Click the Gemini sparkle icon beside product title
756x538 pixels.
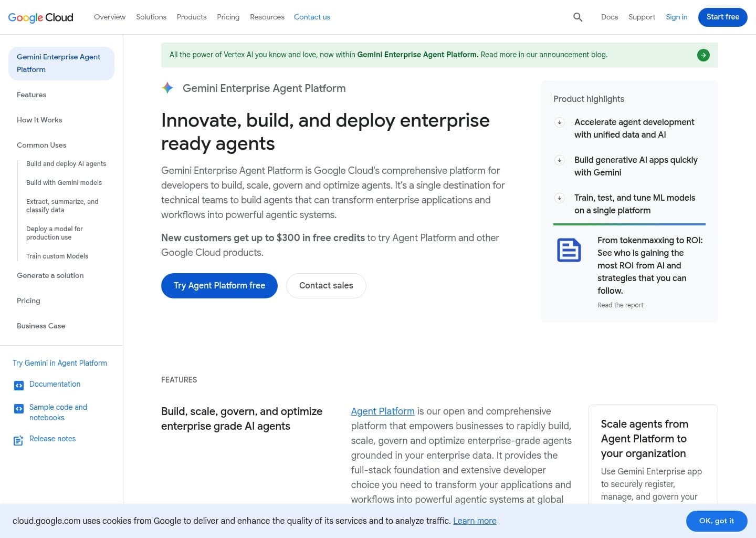167,88
